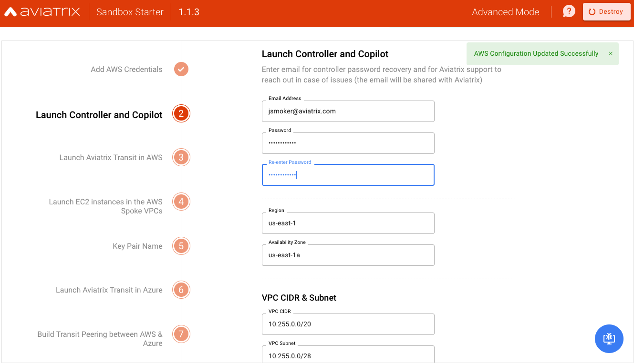Select step 2 circle icon
This screenshot has height=364, width=634.
tap(181, 114)
